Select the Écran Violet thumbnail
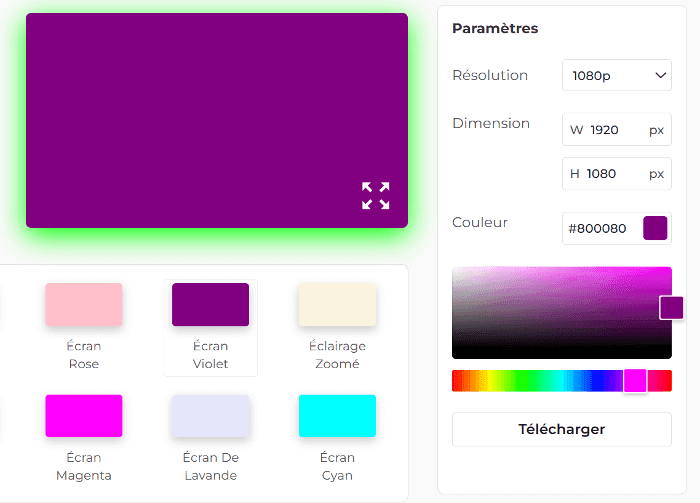 [x=210, y=304]
